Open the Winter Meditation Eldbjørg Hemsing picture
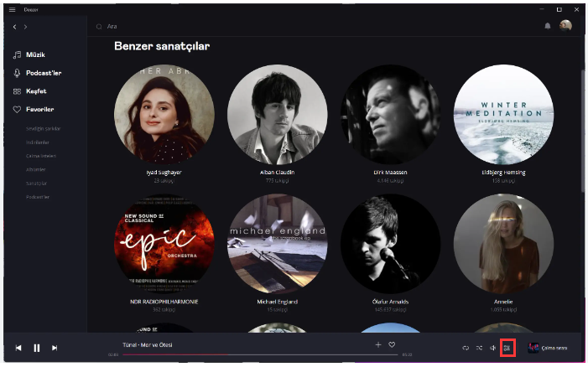This screenshot has height=367, width=588. tap(503, 114)
